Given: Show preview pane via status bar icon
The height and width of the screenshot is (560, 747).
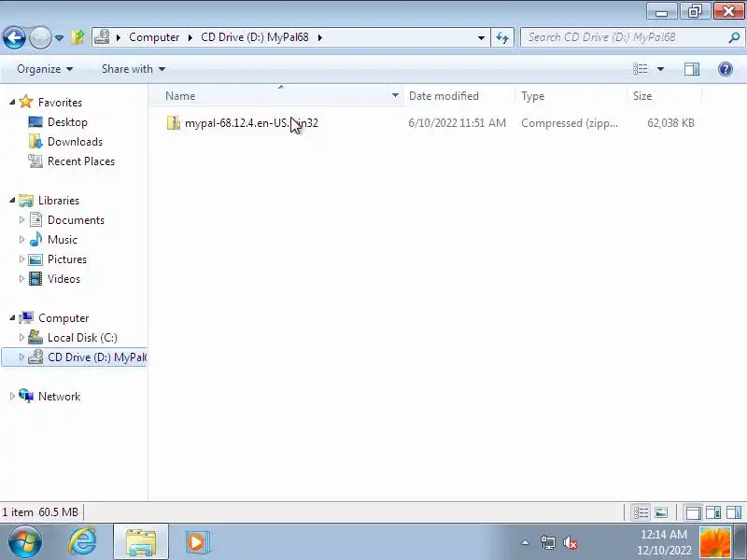Looking at the screenshot, I should click(x=734, y=512).
